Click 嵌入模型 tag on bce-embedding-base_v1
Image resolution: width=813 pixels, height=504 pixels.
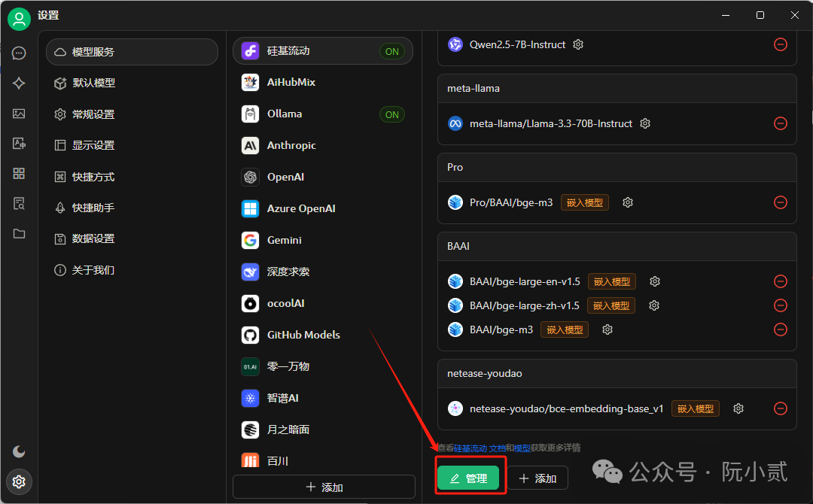coord(696,408)
